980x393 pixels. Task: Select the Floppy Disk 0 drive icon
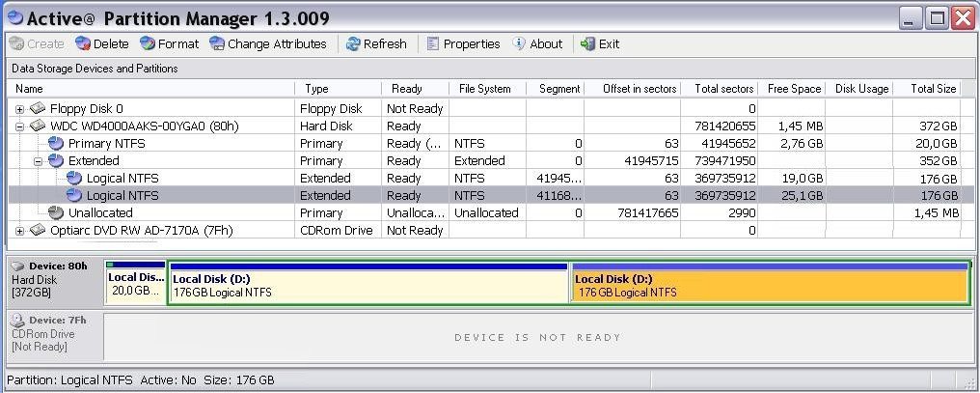coord(38,109)
